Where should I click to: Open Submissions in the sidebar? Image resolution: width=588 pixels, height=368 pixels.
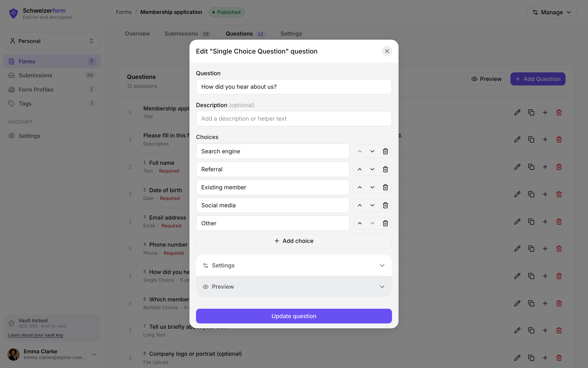[52, 75]
